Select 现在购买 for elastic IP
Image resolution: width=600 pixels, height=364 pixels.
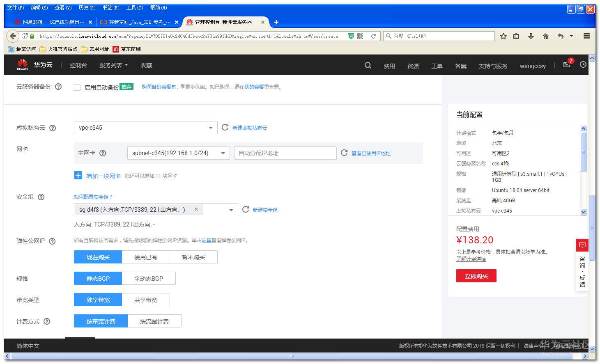(98, 257)
